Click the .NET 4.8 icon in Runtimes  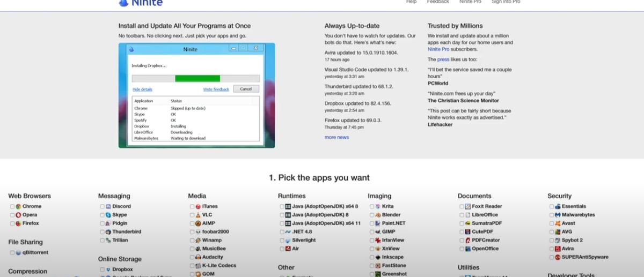click(288, 232)
